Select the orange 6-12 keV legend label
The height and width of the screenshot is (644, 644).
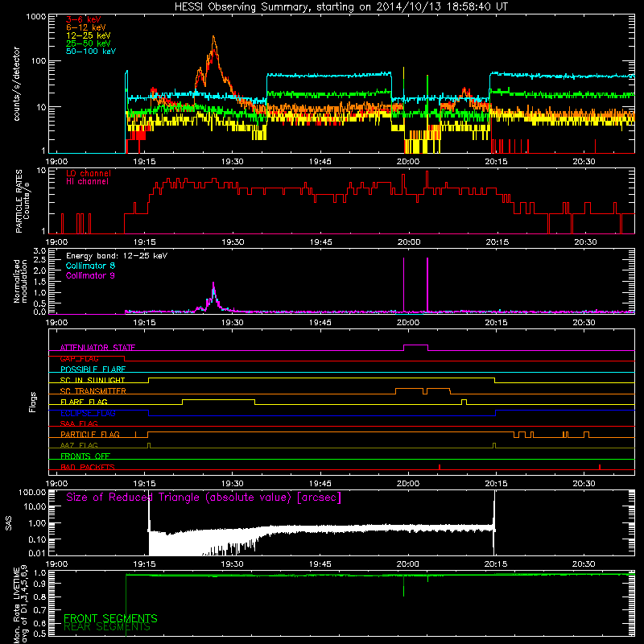click(x=86, y=27)
